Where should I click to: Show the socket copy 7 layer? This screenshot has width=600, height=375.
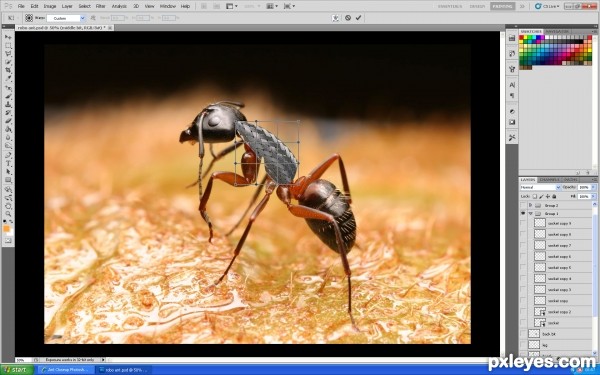click(523, 245)
